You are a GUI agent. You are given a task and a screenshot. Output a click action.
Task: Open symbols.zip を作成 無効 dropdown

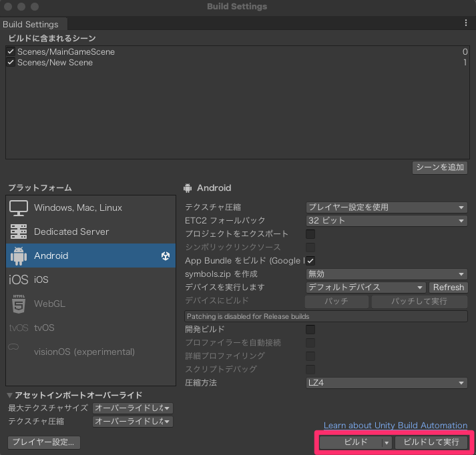pyautogui.click(x=387, y=274)
